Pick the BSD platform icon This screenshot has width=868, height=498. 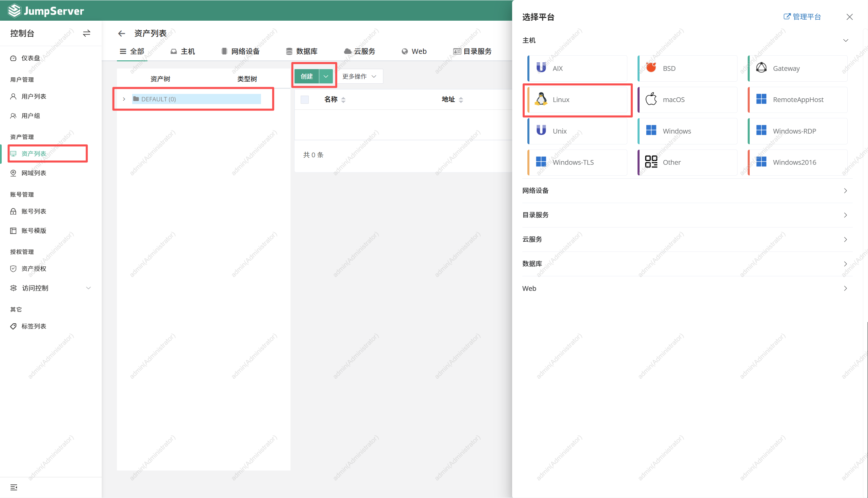651,68
